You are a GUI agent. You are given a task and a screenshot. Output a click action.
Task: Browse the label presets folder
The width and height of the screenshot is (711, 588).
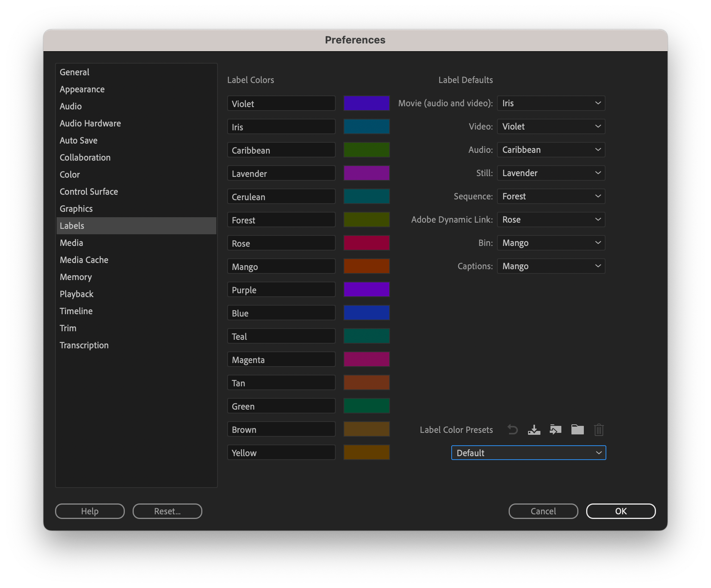[x=577, y=430]
